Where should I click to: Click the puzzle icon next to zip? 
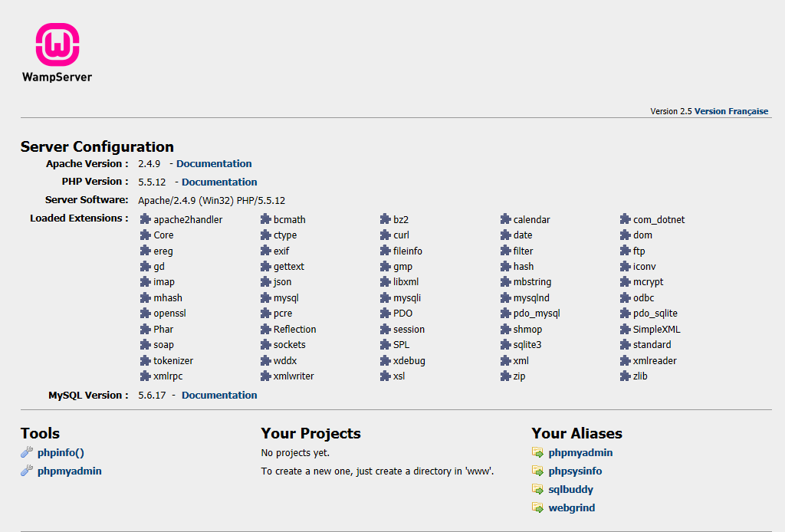coord(505,376)
